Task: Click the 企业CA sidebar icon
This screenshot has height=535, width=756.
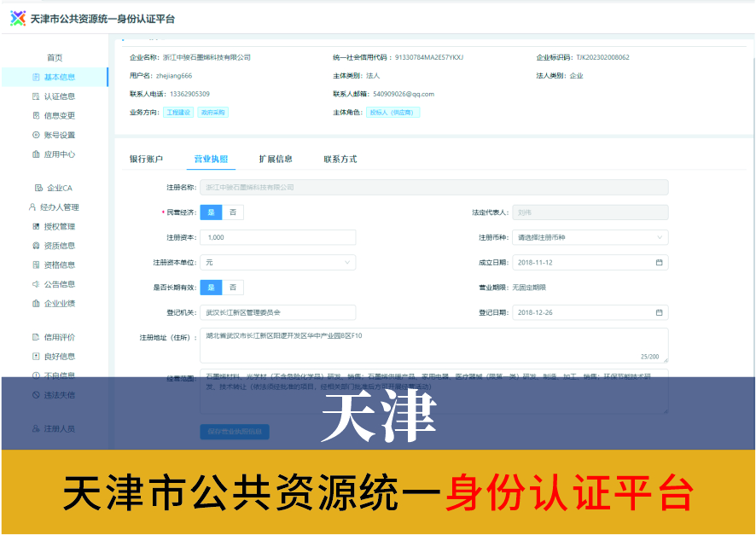Action: 38,188
